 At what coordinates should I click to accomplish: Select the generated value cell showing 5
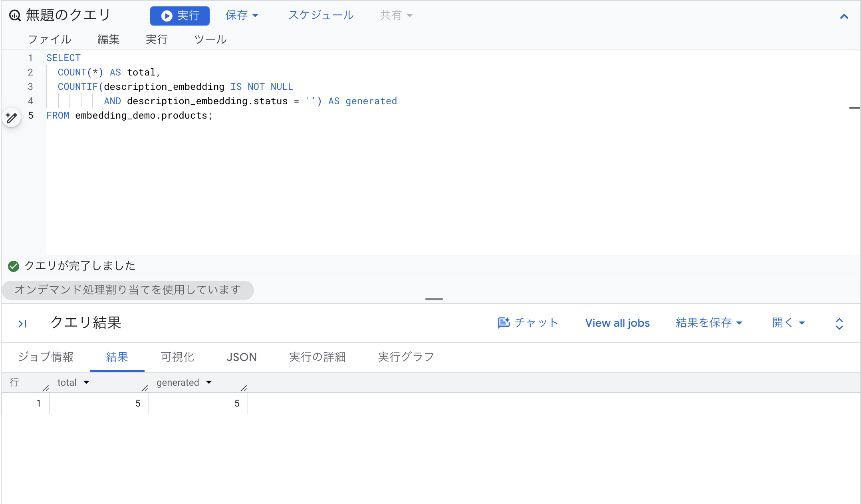click(198, 403)
